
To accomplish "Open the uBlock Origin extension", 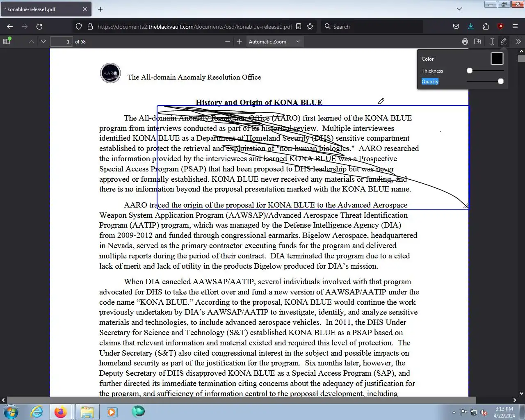I will coord(500,27).
